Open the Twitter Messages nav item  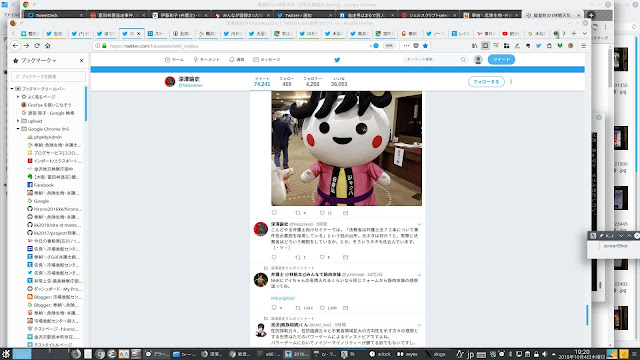(x=267, y=60)
